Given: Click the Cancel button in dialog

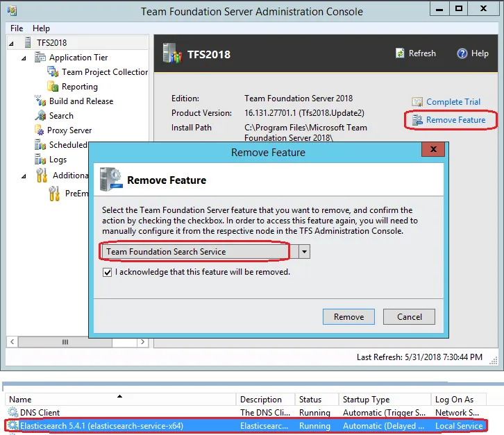Looking at the screenshot, I should tap(409, 317).
